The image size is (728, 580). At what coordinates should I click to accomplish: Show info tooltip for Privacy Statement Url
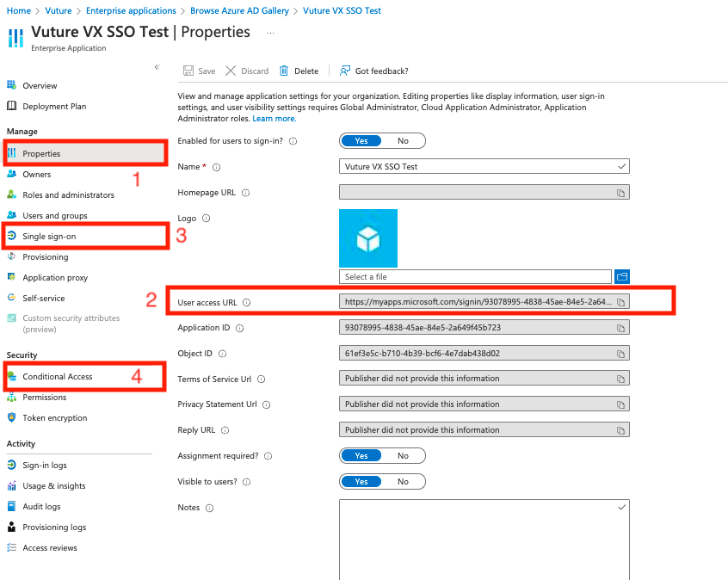267,405
